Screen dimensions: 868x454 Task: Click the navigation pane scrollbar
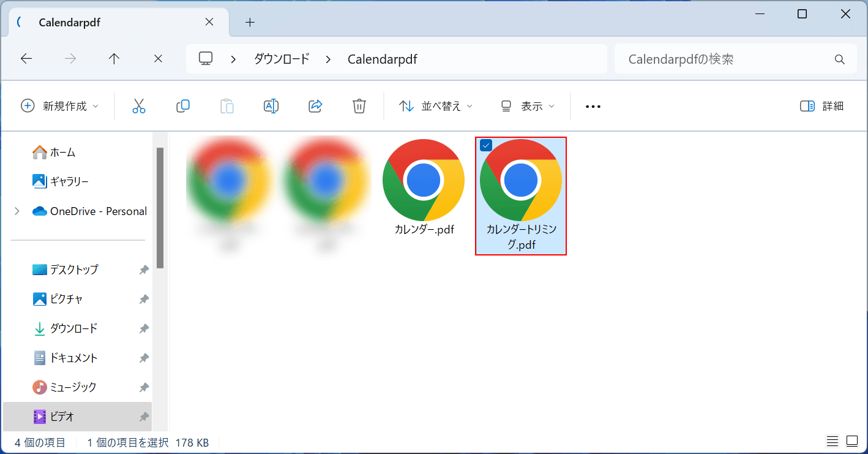[160, 208]
